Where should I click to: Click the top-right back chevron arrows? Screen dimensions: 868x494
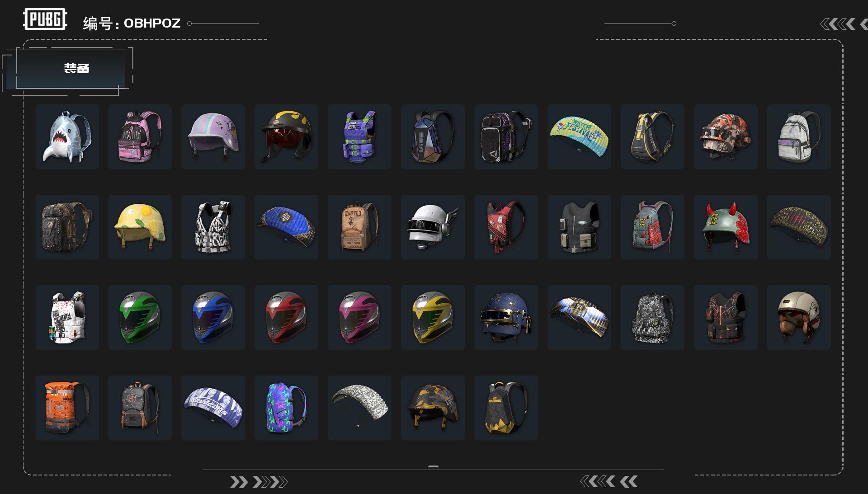click(x=844, y=24)
